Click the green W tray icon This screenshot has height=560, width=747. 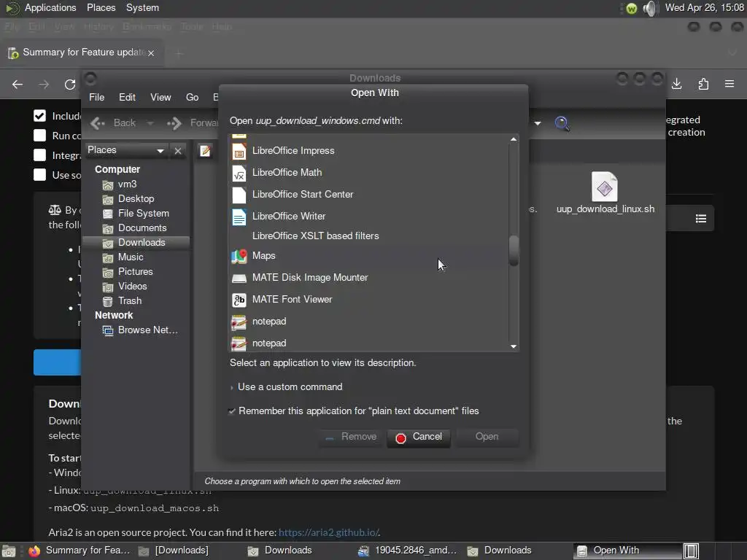[632, 9]
